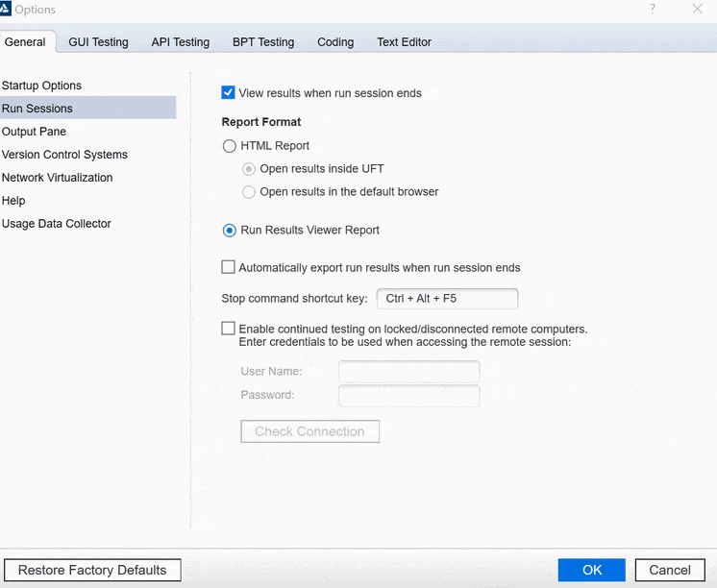Switch to the BPT Testing tab
This screenshot has width=717, height=588.
263,42
